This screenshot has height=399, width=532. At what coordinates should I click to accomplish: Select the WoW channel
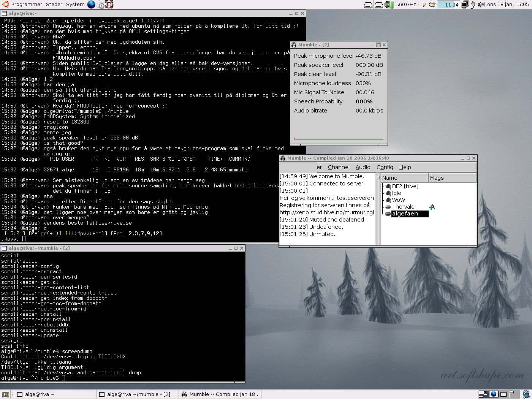pyautogui.click(x=399, y=200)
